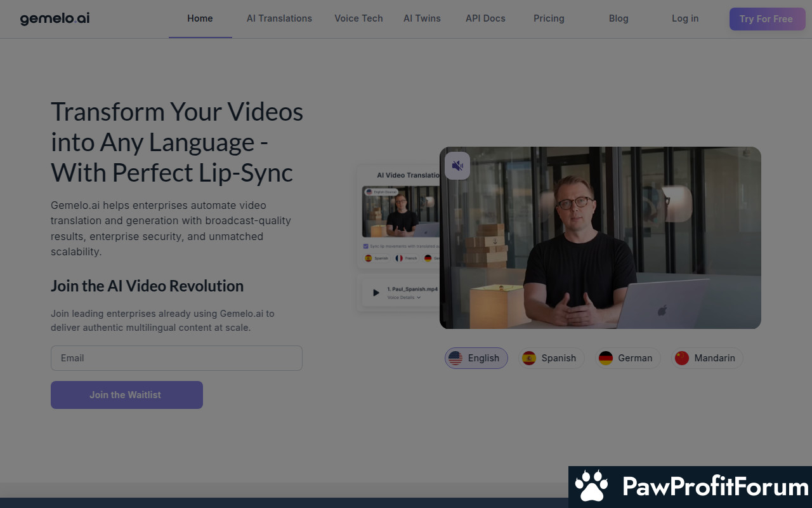Viewport: 812px width, 508px height.
Task: Click the US flag icon on English
Action: point(455,358)
